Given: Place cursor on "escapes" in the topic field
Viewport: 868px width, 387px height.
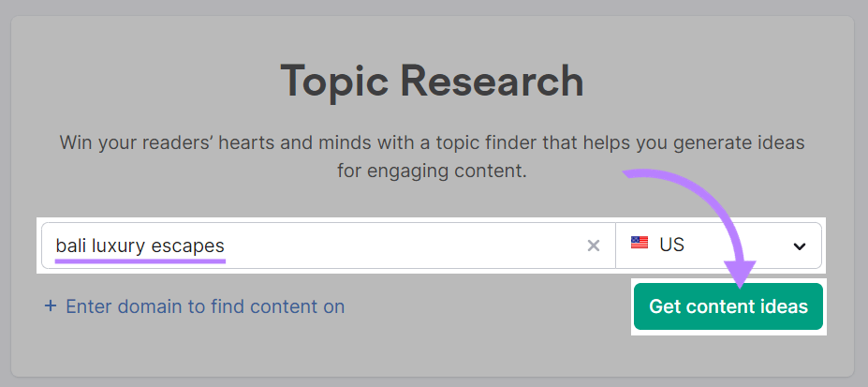Looking at the screenshot, I should (x=193, y=246).
